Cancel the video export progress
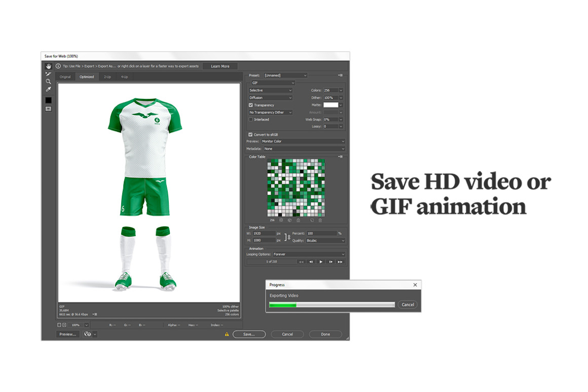This screenshot has width=588, height=392. pos(408,305)
